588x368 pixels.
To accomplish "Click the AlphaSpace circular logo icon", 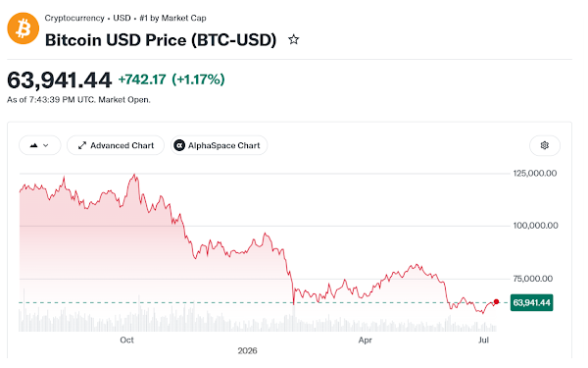I will (x=179, y=145).
